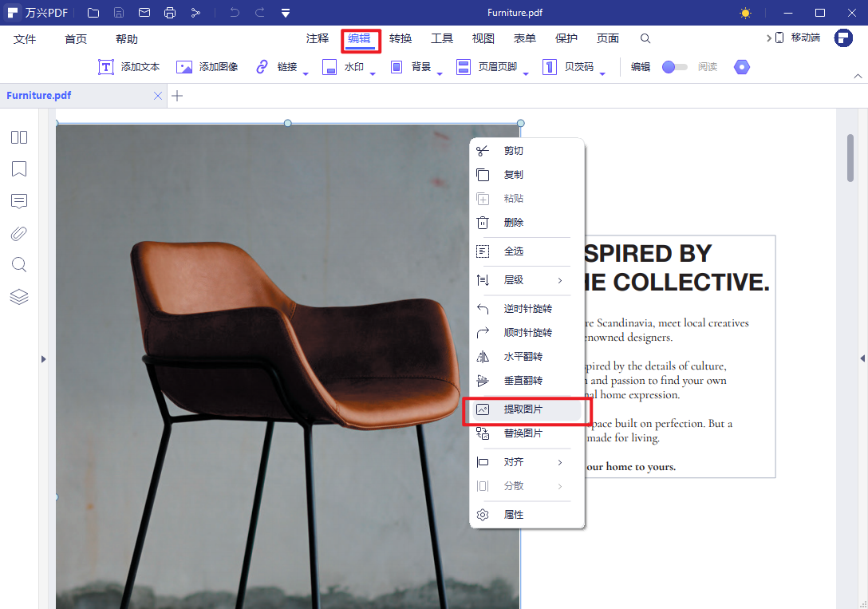Expand the 对齐 (Align) submenu
The height and width of the screenshot is (609, 868).
[560, 462]
